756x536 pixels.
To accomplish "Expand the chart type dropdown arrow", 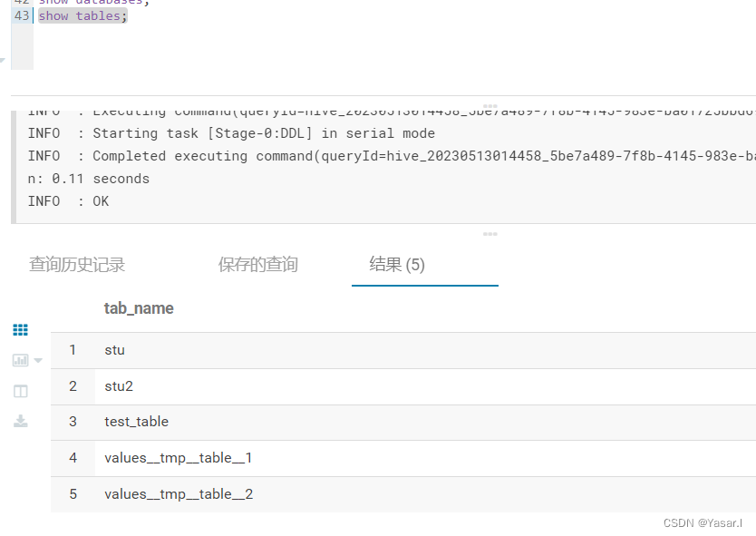I will pyautogui.click(x=38, y=360).
